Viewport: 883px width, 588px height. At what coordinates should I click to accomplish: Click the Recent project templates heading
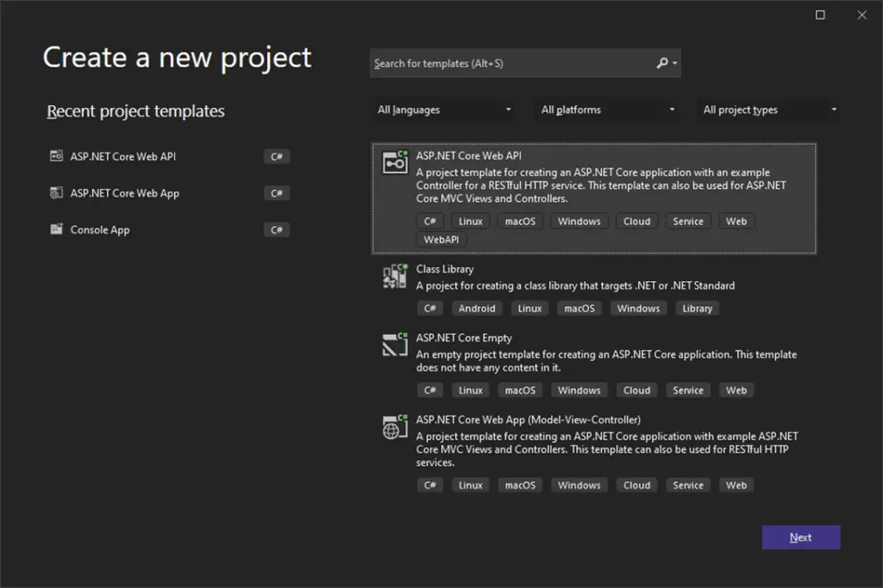pyautogui.click(x=135, y=111)
